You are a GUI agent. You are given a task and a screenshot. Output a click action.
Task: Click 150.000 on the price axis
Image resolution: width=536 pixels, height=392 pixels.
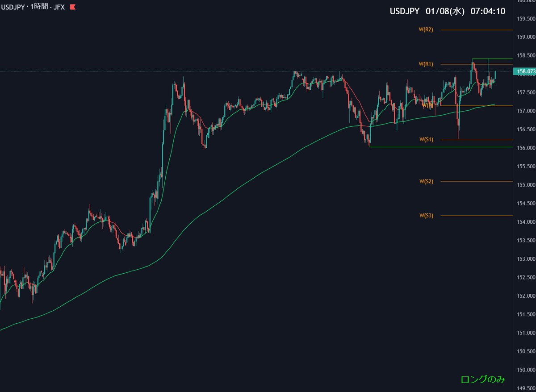[526, 370]
